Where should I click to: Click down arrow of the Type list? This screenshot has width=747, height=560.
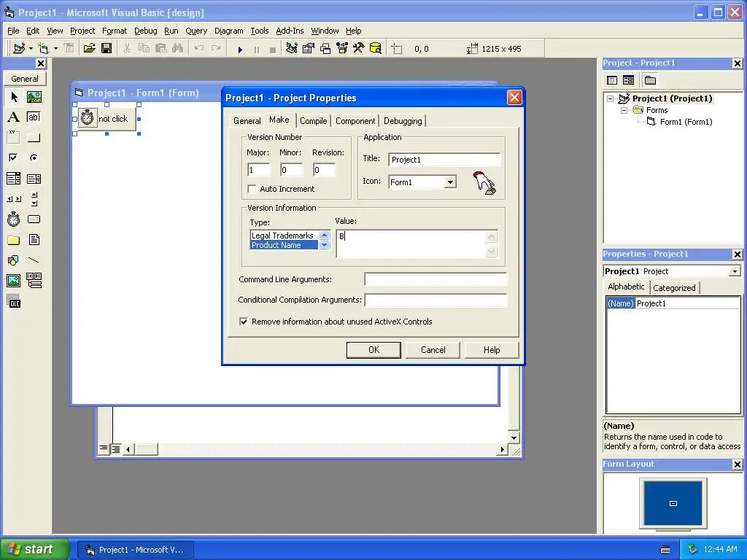[325, 245]
